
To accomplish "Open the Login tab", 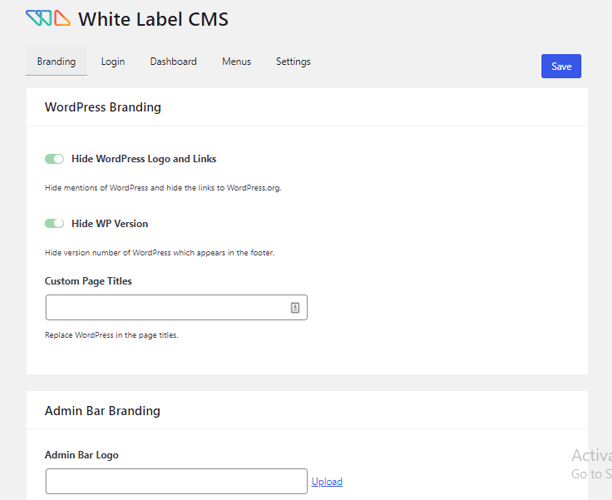I will (113, 62).
